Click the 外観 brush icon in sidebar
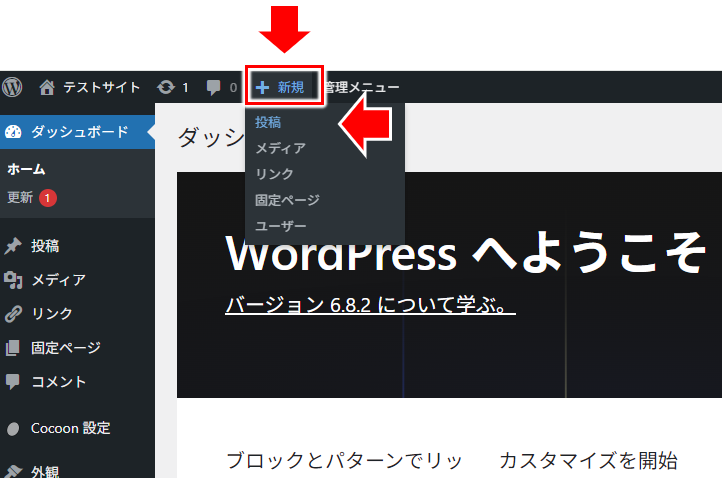Screen dimensions: 723x478 (13, 471)
